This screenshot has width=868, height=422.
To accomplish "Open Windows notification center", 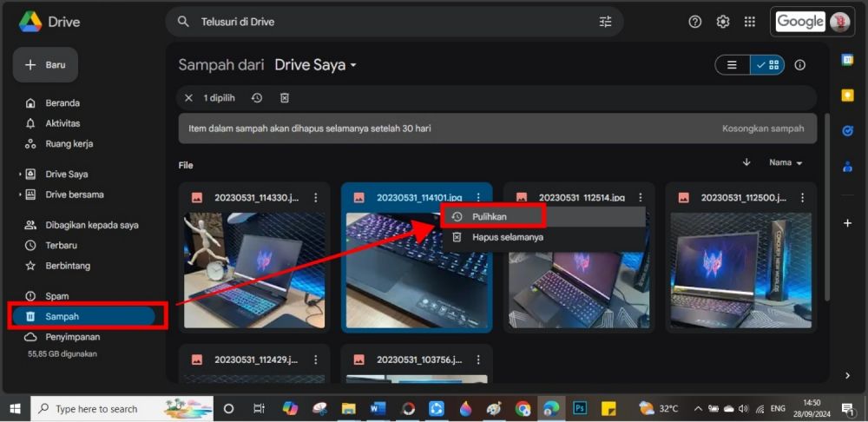I will (x=847, y=409).
